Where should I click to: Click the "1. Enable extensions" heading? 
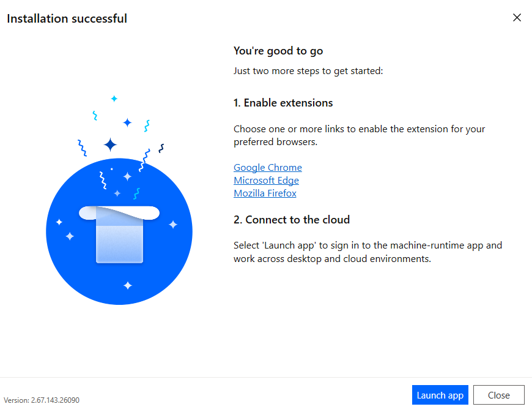click(x=283, y=103)
